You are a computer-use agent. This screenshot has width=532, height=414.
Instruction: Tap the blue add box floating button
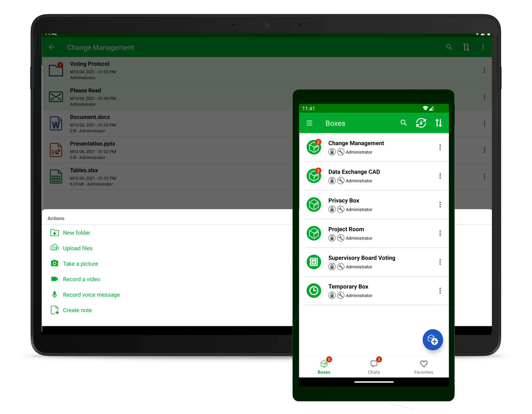(433, 340)
